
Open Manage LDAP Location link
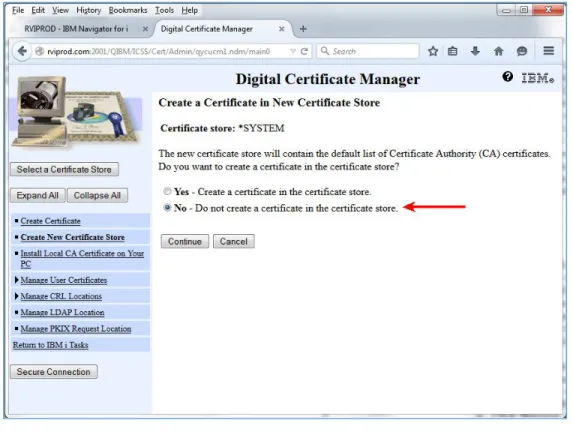tap(62, 312)
